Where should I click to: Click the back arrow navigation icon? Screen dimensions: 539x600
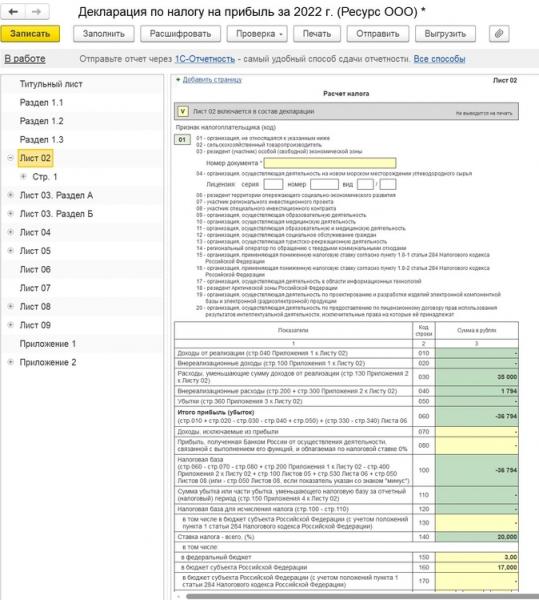[13, 12]
